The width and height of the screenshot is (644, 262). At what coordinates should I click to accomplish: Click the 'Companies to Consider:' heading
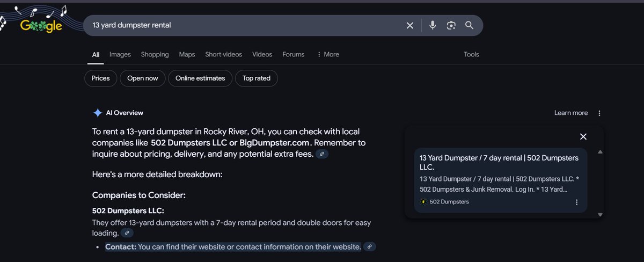(x=139, y=195)
